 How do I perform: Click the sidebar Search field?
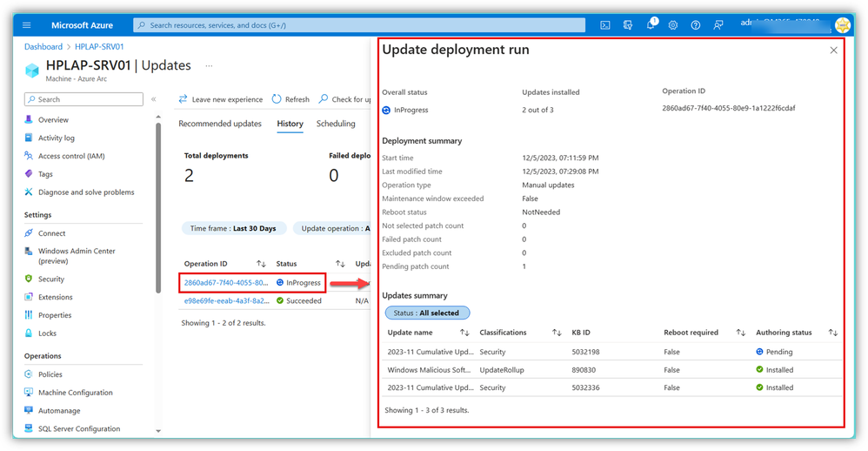pos(83,99)
